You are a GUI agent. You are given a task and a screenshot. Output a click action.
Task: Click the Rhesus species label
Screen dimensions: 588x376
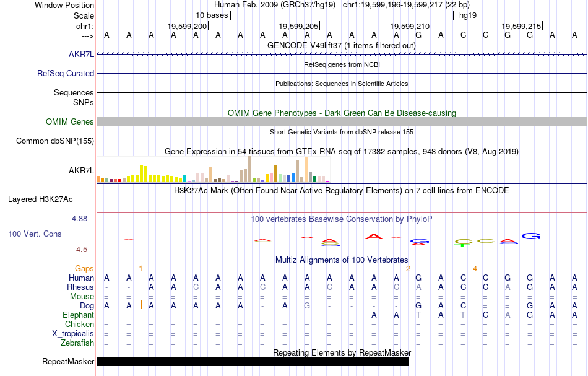80,287
